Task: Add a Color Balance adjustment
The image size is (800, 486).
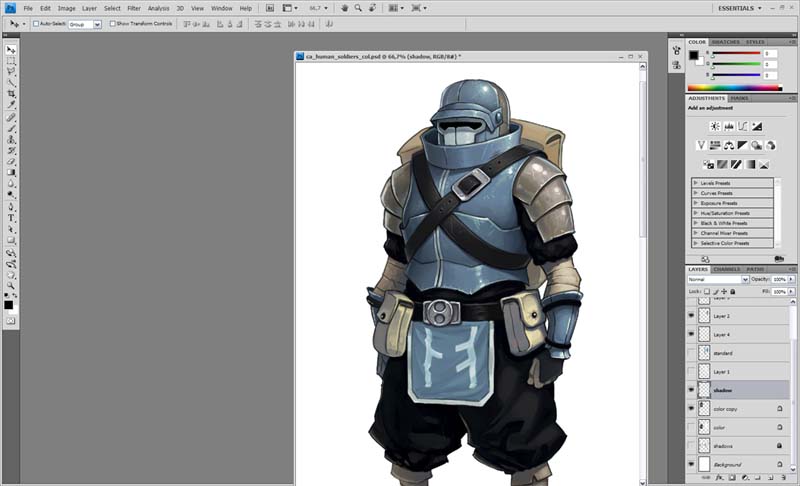Action: pyautogui.click(x=729, y=146)
